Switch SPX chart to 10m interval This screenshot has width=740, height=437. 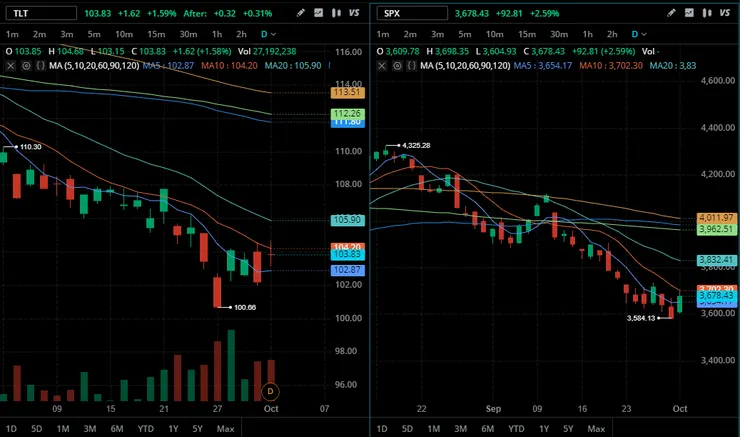pyautogui.click(x=495, y=34)
